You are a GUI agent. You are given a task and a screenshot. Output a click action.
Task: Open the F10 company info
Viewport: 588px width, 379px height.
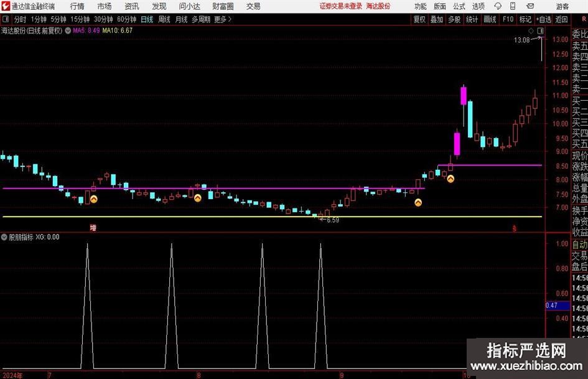pos(508,19)
